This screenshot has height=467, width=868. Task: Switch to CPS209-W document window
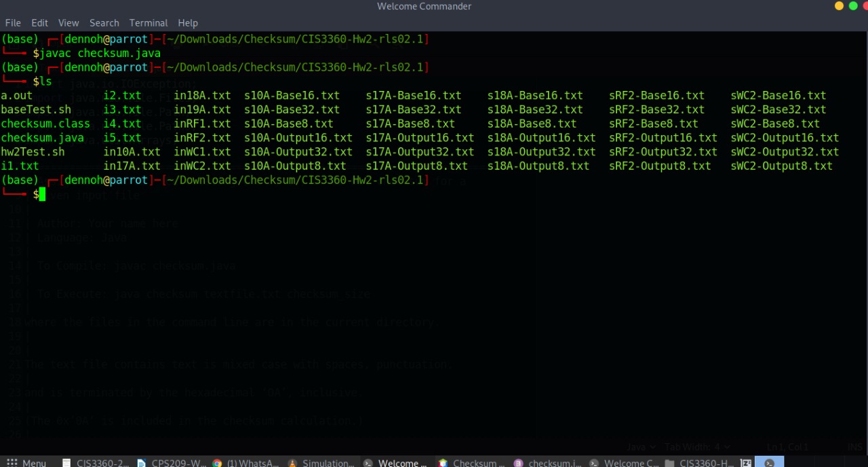[x=171, y=463]
